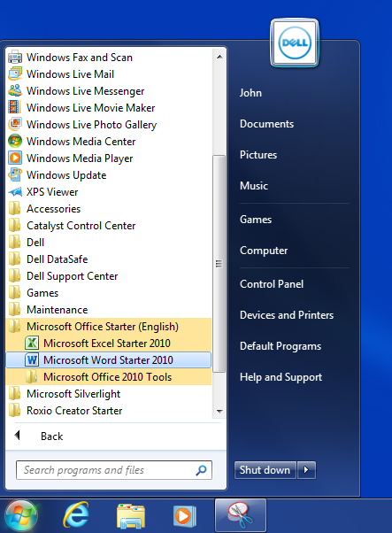The width and height of the screenshot is (392, 533).
Task: Select "Microsoft Word Starter 2010" text
Action: point(108,360)
